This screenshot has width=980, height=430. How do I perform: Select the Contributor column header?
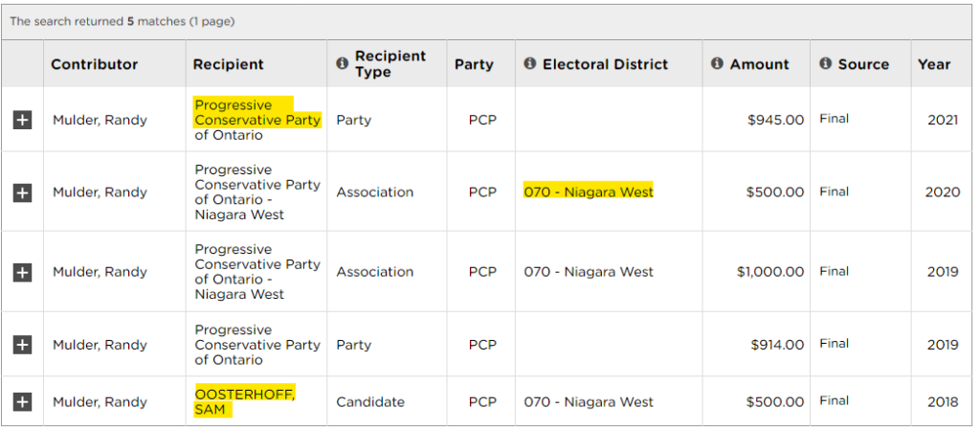tap(95, 64)
